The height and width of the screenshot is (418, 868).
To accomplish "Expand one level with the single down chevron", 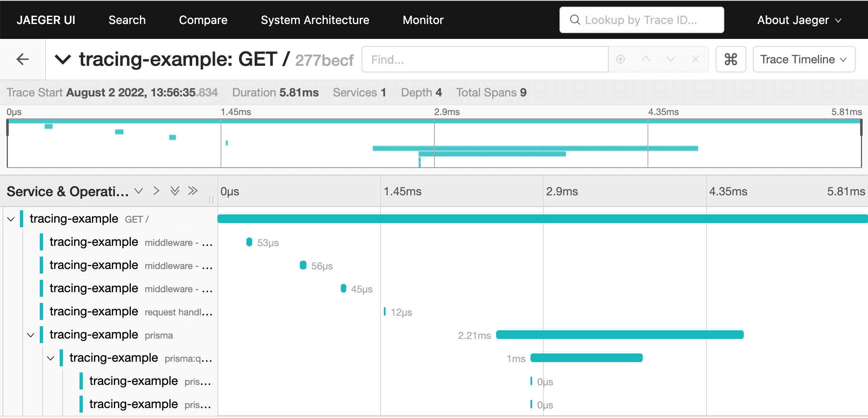I will 139,191.
